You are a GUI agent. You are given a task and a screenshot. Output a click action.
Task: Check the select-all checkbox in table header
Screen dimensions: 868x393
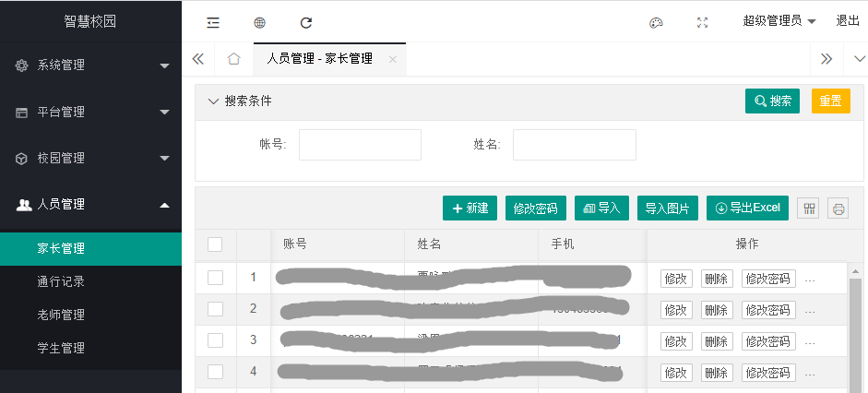click(x=215, y=244)
